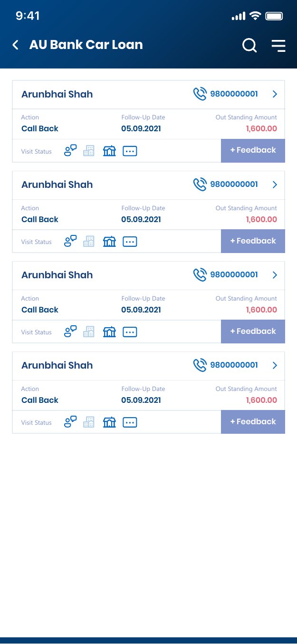Select the bank building icon in first card
This screenshot has width=297, height=644.
[109, 151]
